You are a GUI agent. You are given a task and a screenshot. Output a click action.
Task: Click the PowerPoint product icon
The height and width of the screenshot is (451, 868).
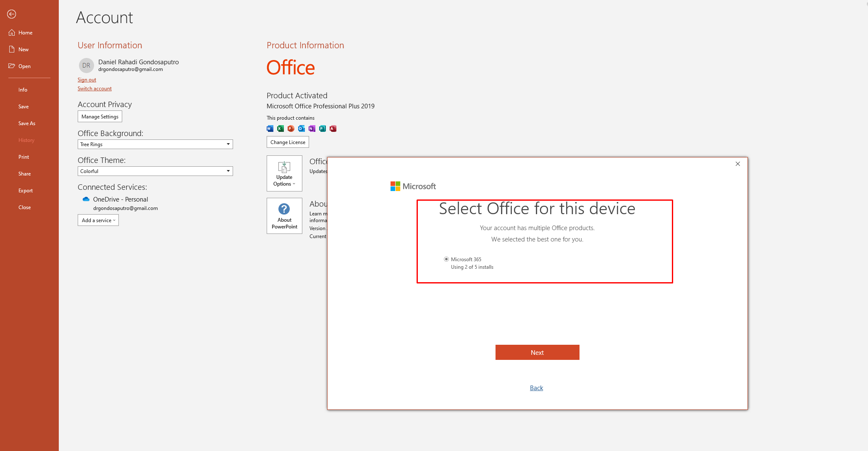291,128
